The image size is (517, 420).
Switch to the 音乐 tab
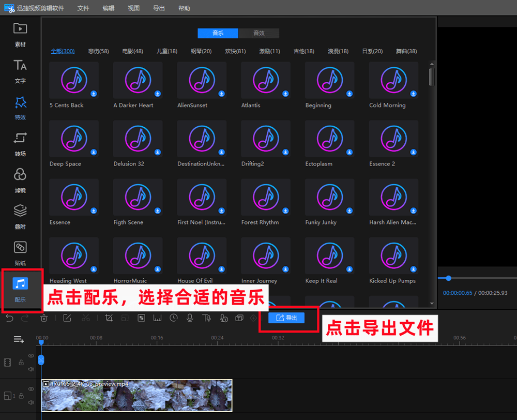pyautogui.click(x=218, y=33)
